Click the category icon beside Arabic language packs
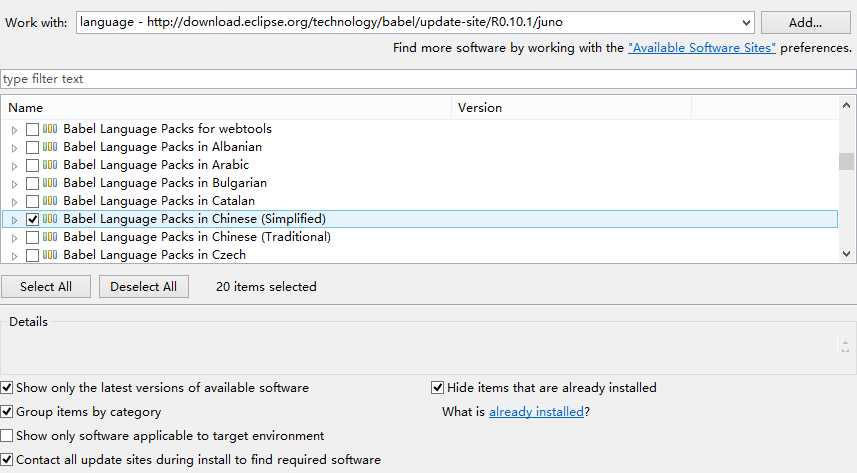 (x=50, y=165)
